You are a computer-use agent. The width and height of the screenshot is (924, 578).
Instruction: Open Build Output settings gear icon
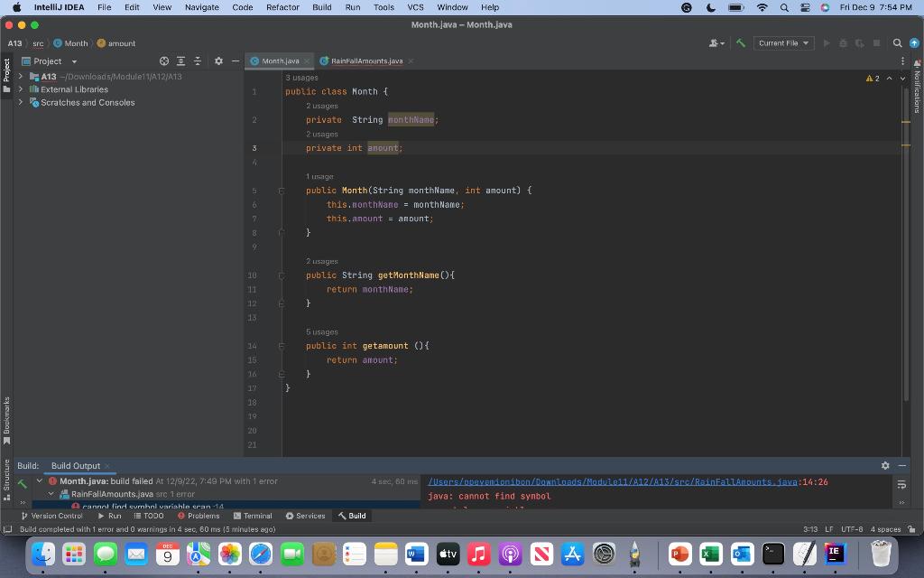[885, 466]
